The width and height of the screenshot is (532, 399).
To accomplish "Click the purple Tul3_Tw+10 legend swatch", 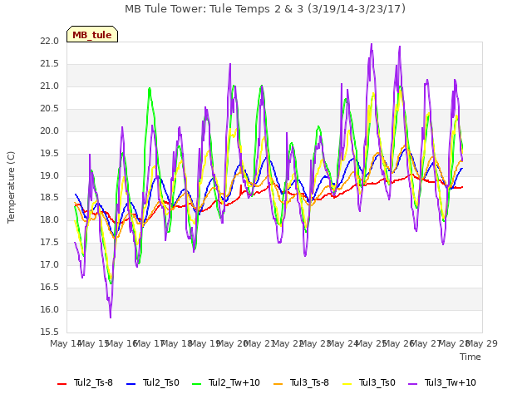I will click(x=413, y=384).
